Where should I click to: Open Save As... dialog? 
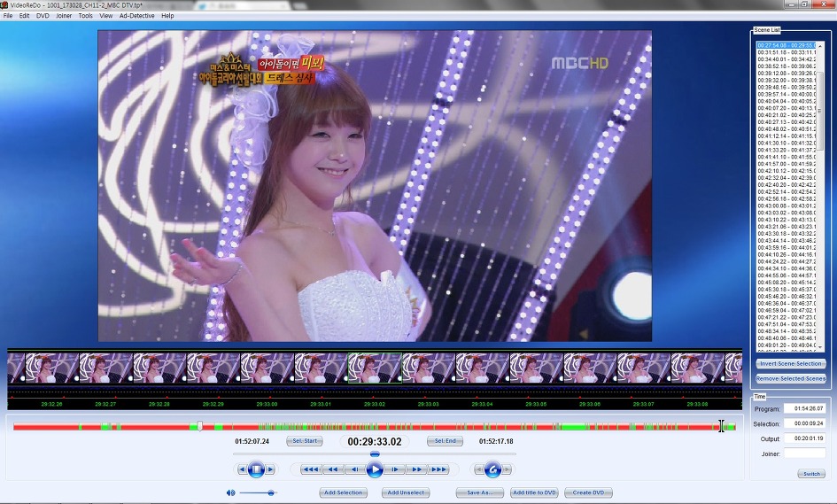[x=480, y=492]
